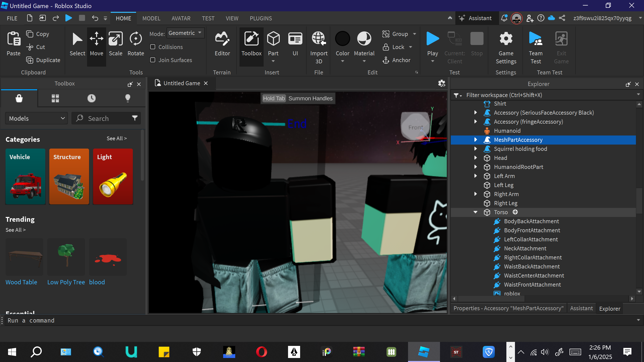The height and width of the screenshot is (362, 644).
Task: Open the Toolbox Recent tab clock icon
Action: tap(91, 98)
